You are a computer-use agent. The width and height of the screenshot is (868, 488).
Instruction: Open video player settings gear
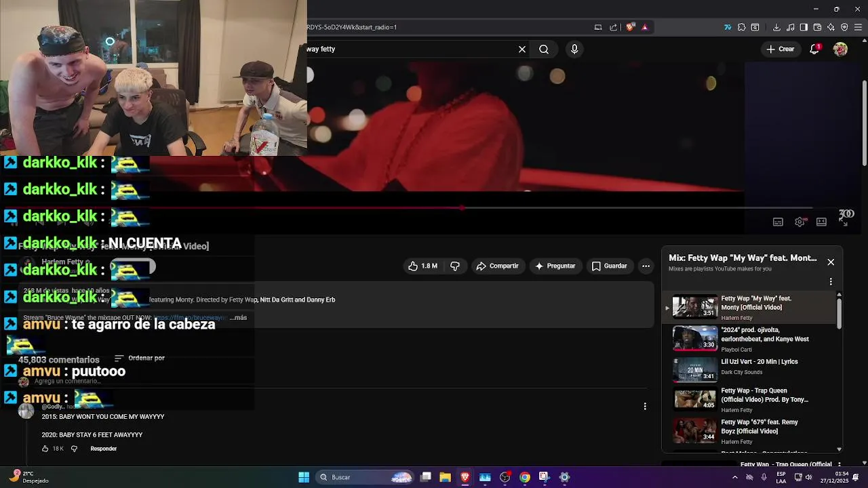click(800, 222)
